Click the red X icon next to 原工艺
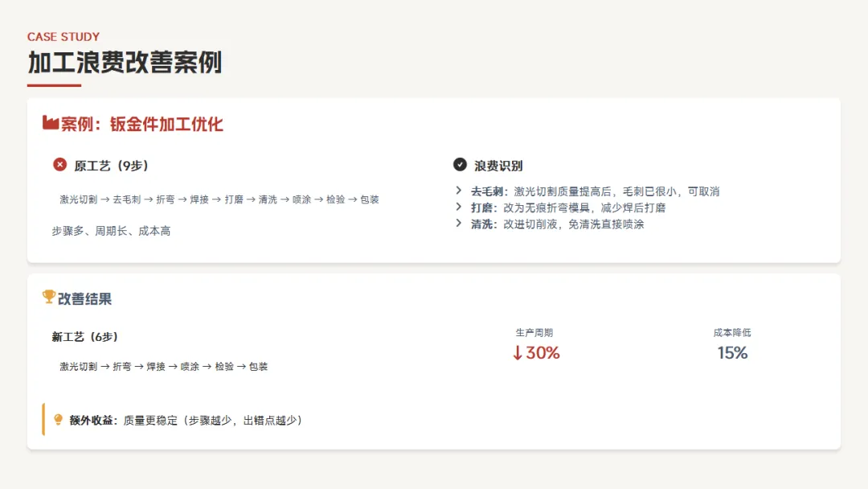The height and width of the screenshot is (489, 868). pyautogui.click(x=59, y=165)
